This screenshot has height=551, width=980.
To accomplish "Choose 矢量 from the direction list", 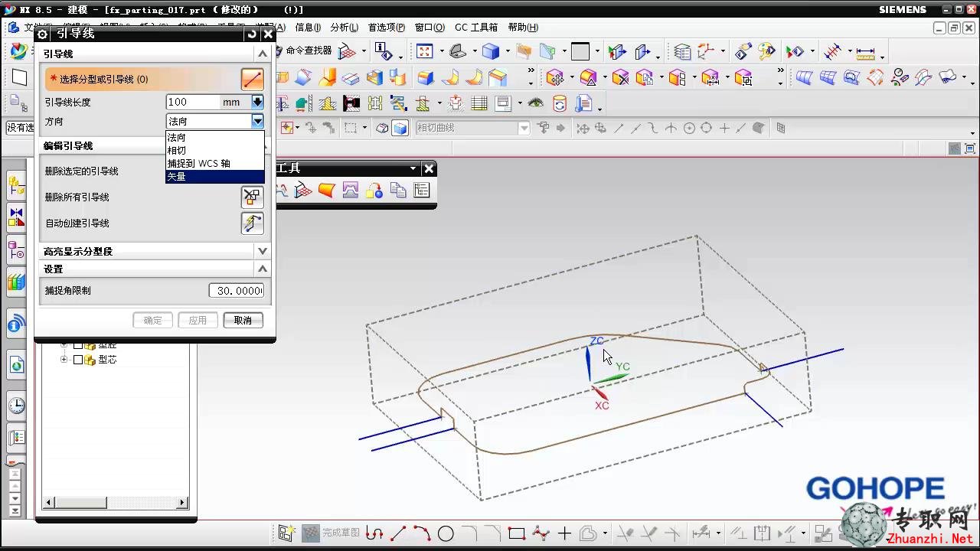I will click(x=214, y=177).
